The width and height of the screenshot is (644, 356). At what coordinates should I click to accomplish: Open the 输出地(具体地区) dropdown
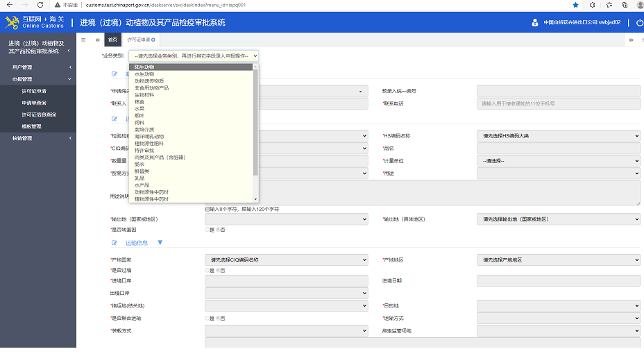558,219
